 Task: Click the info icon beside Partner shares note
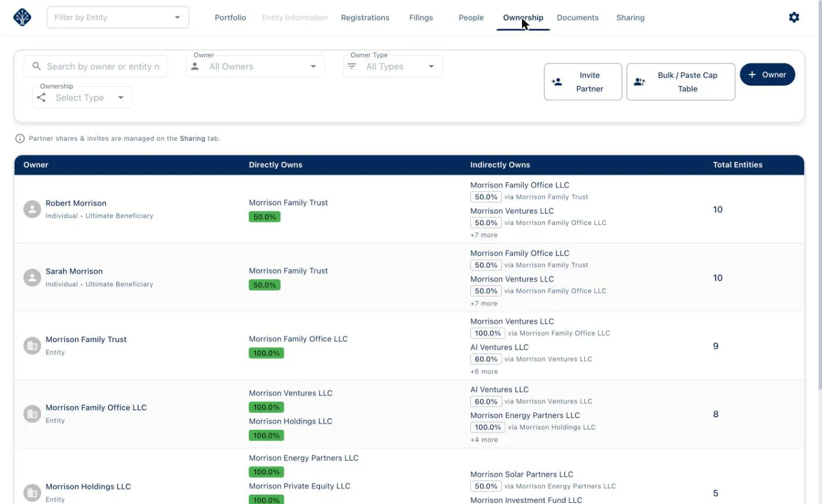click(x=20, y=139)
